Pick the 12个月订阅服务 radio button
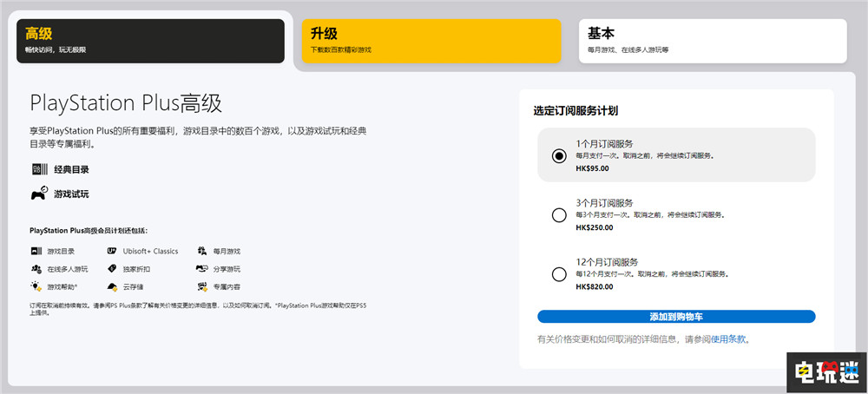The width and height of the screenshot is (868, 394). (559, 274)
